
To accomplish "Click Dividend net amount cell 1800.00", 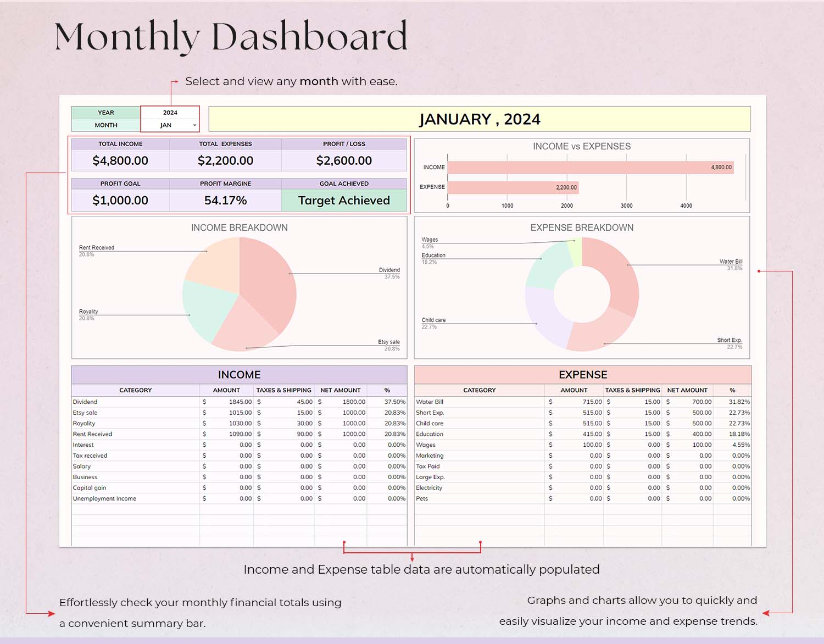I will pos(341,402).
